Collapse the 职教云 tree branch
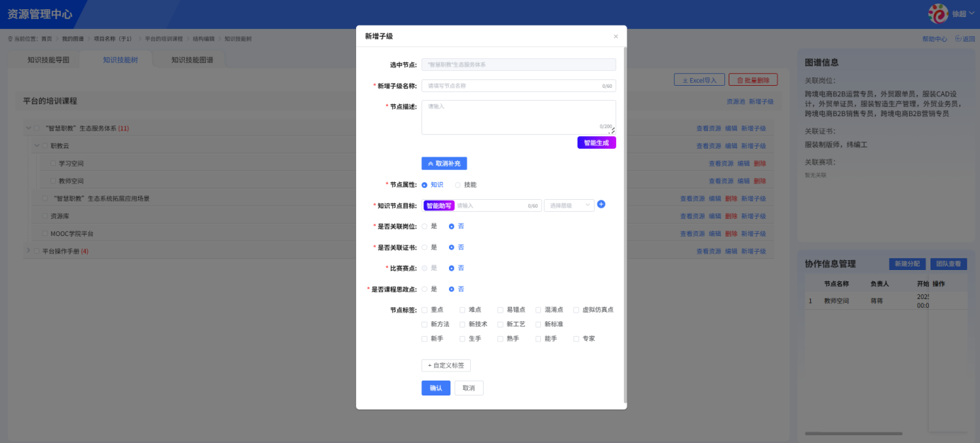The width and height of the screenshot is (980, 443). click(x=35, y=145)
